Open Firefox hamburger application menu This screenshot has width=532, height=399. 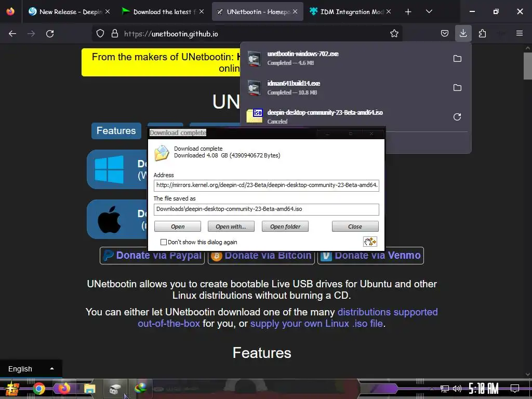coord(520,34)
